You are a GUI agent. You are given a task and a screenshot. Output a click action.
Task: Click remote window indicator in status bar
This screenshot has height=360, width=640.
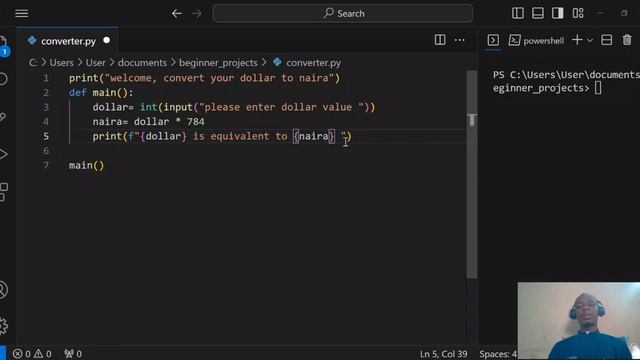tap(3, 353)
